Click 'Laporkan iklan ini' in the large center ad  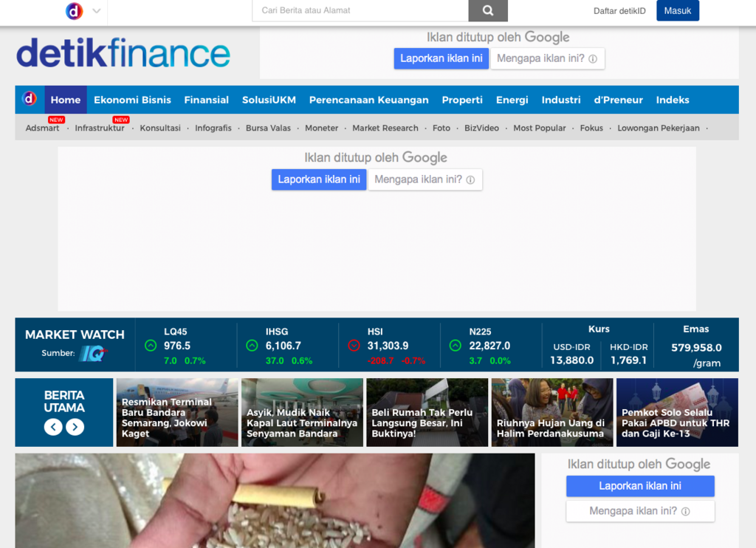[319, 179]
